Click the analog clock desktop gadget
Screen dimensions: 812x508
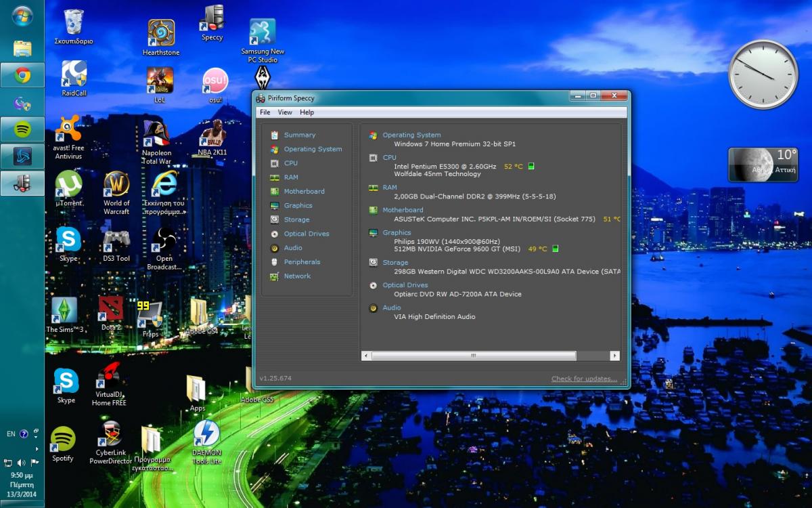tap(763, 75)
